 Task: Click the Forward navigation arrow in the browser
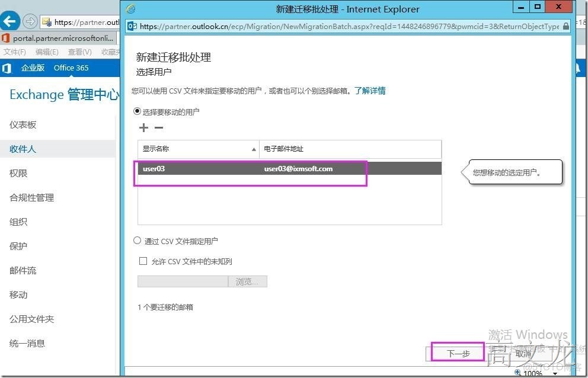30,22
